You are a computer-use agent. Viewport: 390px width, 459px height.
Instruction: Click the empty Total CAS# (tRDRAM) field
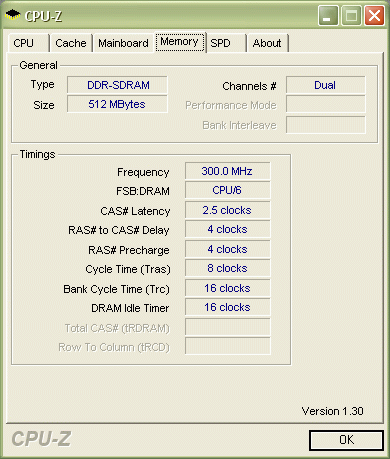point(227,327)
